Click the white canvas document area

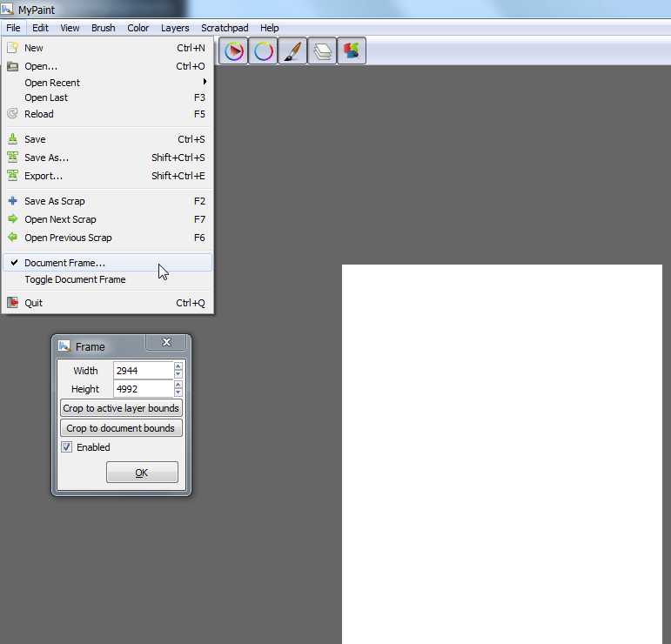pos(502,454)
